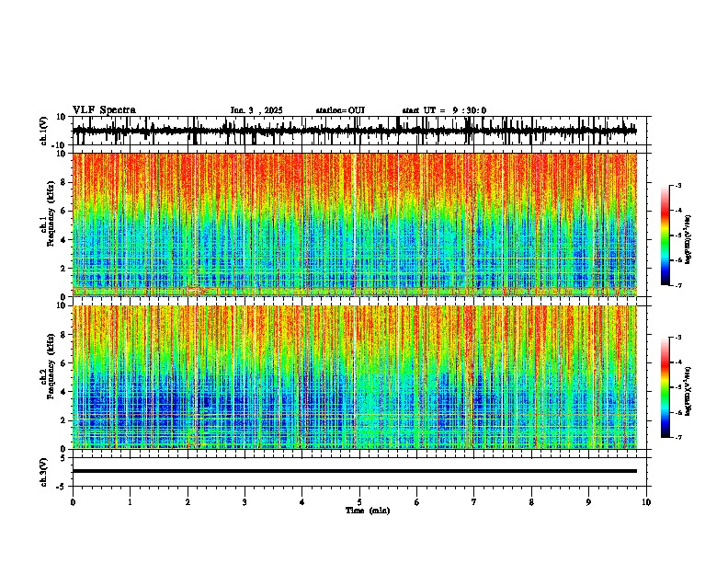Click the time axis tick label "2"
728x563 pixels.
(188, 502)
